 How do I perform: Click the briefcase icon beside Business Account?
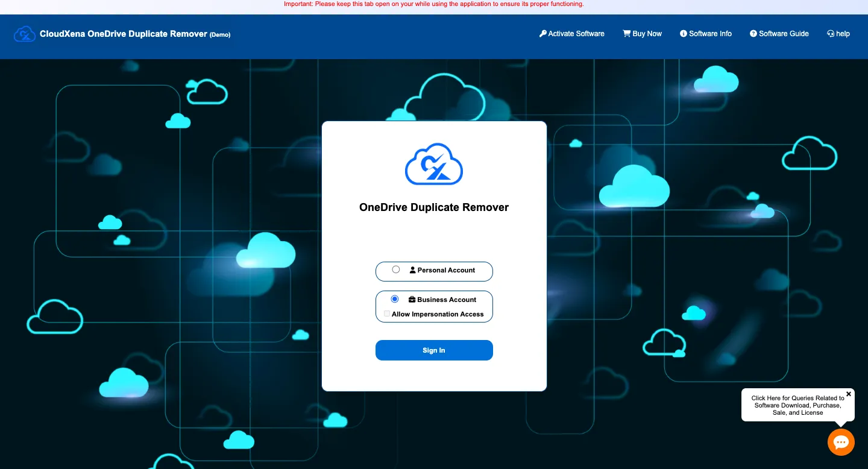(412, 300)
